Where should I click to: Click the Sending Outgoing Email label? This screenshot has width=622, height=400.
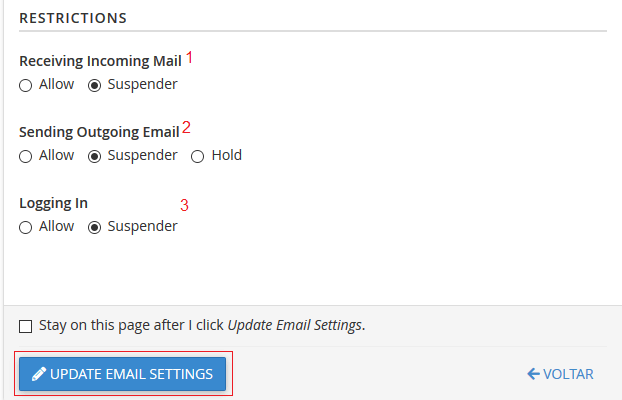[x=99, y=131]
